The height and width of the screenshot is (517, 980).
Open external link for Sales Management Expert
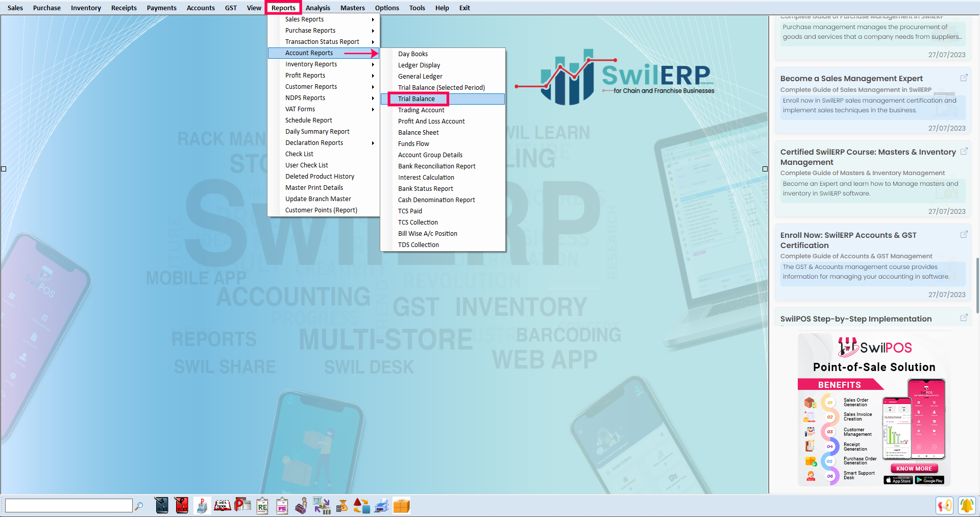tap(964, 78)
